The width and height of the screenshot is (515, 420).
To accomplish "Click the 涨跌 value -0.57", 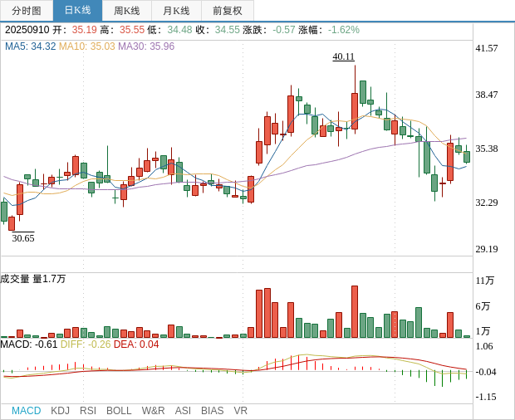I will pyautogui.click(x=284, y=30).
